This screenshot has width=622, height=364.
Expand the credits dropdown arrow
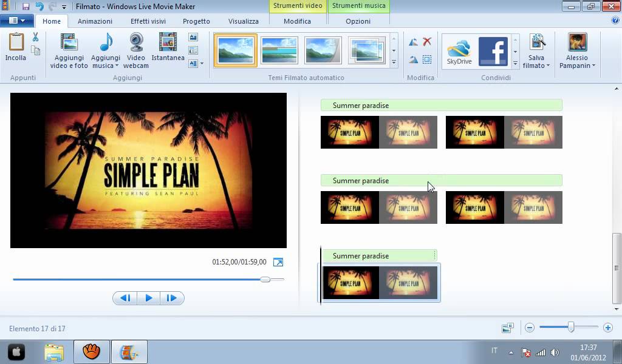(x=202, y=63)
